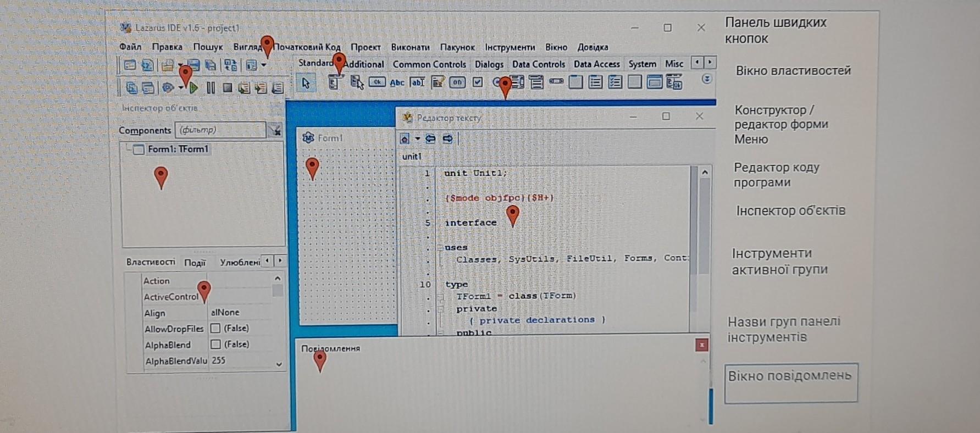
Task: Select the TScrollBar component icon
Action: click(x=556, y=81)
